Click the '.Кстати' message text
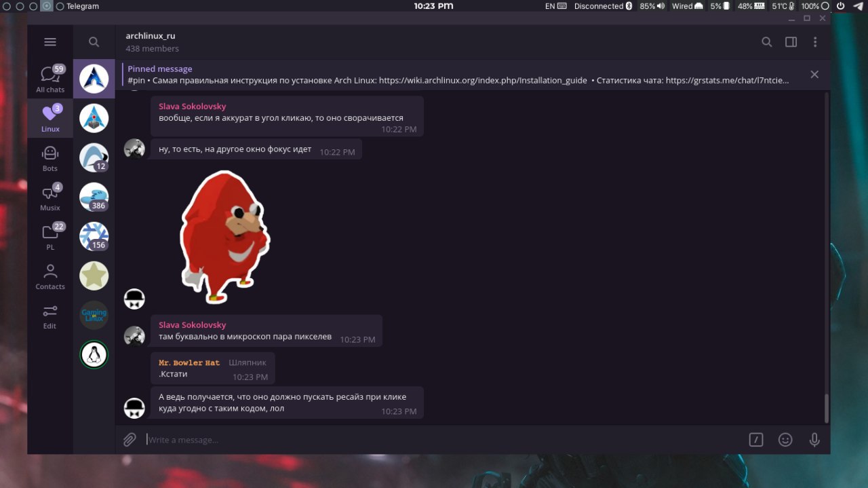Image resolution: width=868 pixels, height=488 pixels. [173, 374]
